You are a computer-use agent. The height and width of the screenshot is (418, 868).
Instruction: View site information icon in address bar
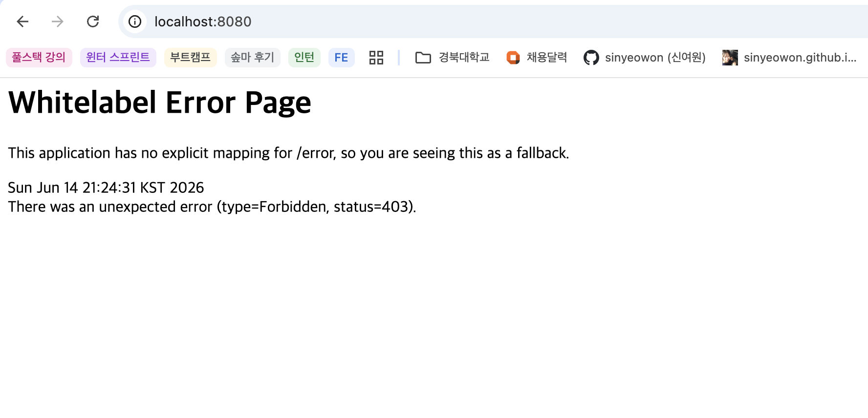pyautogui.click(x=135, y=21)
